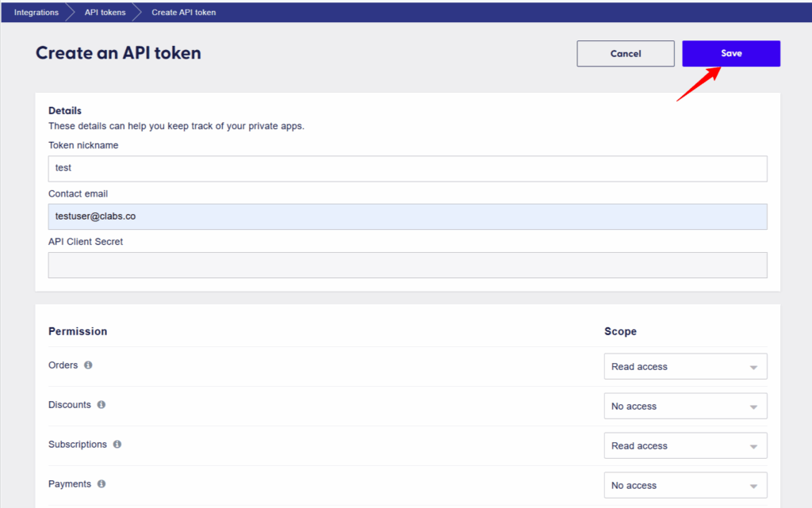Viewport: 812px width, 508px height.
Task: Open the Subscriptions info icon
Action: pyautogui.click(x=117, y=445)
